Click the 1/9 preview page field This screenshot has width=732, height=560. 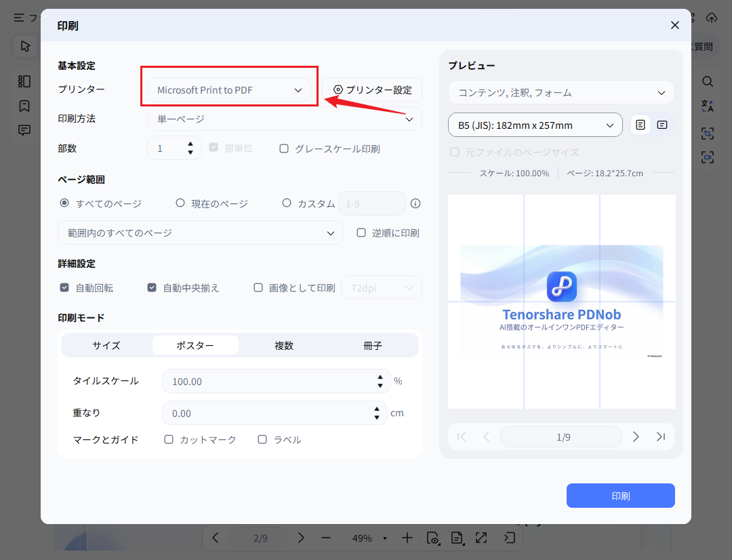[x=561, y=437]
